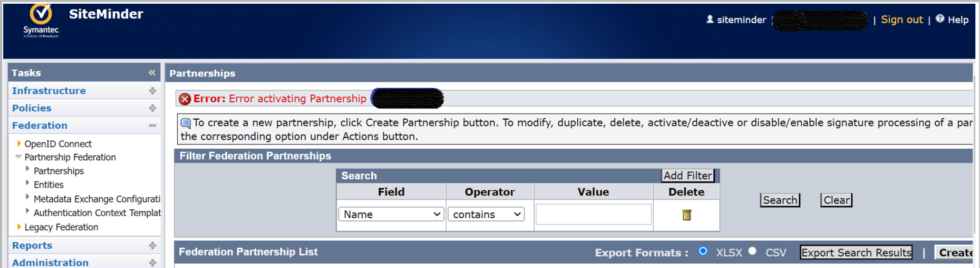The image size is (980, 268).
Task: Open the Help link
Action: pos(958,20)
